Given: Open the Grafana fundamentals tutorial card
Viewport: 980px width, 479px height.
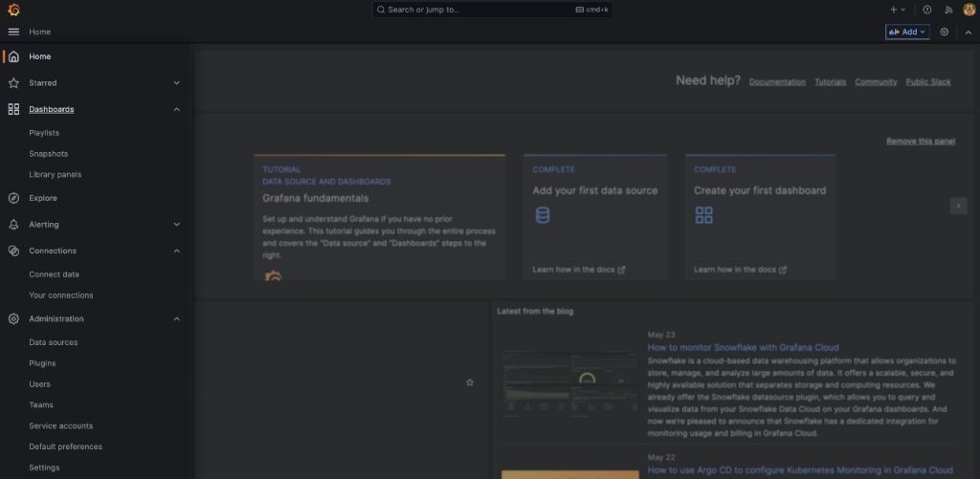Looking at the screenshot, I should 379,217.
